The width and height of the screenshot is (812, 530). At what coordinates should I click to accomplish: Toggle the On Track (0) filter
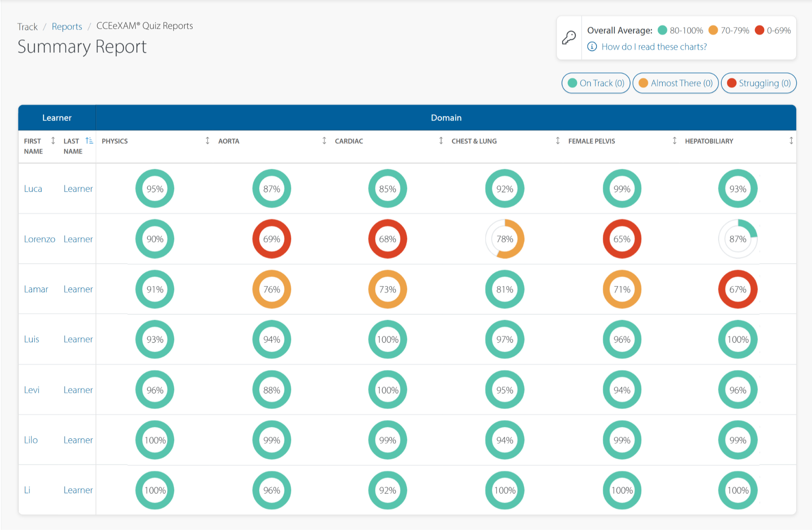pos(595,83)
